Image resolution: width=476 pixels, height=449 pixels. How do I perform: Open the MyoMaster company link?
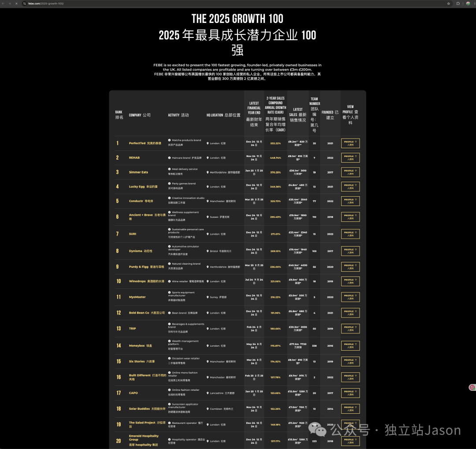pos(137,297)
